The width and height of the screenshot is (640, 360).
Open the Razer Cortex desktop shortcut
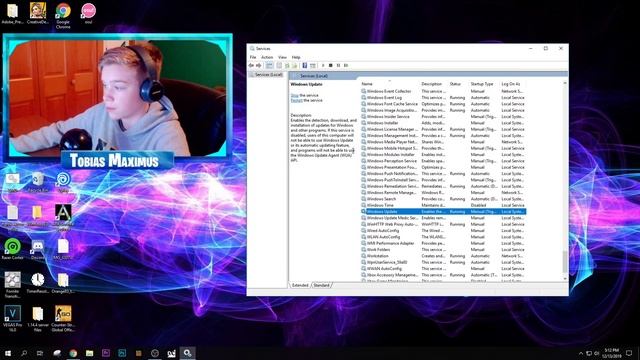pos(13,250)
